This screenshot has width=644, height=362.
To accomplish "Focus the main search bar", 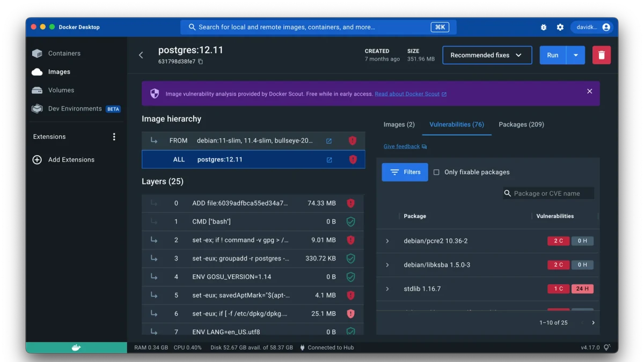I will click(x=318, y=27).
